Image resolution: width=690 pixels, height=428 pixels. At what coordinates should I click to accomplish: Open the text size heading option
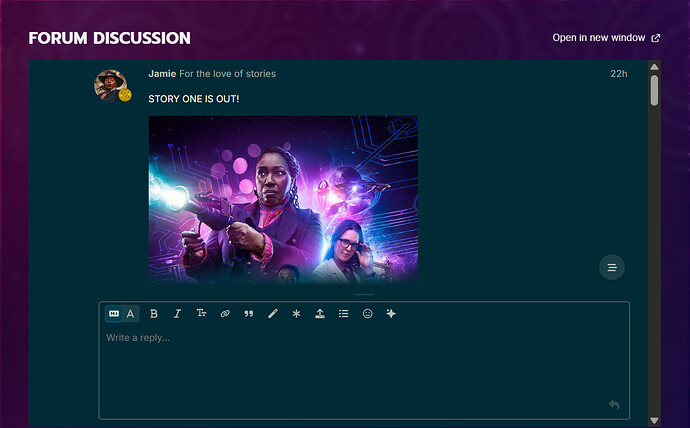[x=201, y=314]
